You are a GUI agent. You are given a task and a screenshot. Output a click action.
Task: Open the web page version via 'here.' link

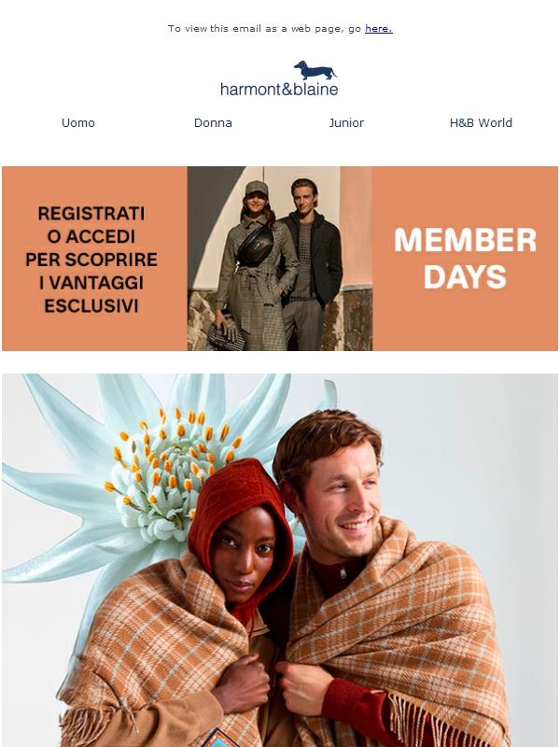(379, 29)
